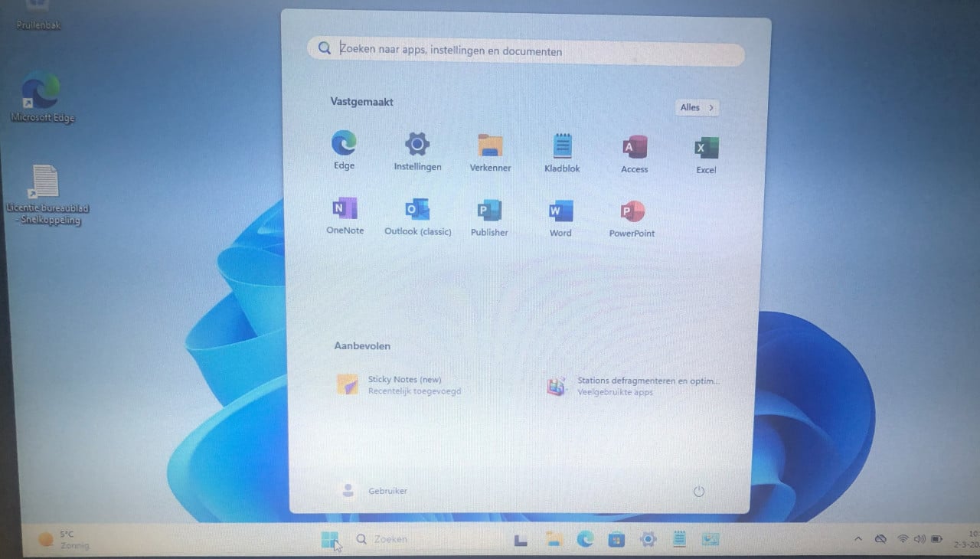Expand the hidden system tray icons chevron
980x559 pixels.
[x=857, y=539]
